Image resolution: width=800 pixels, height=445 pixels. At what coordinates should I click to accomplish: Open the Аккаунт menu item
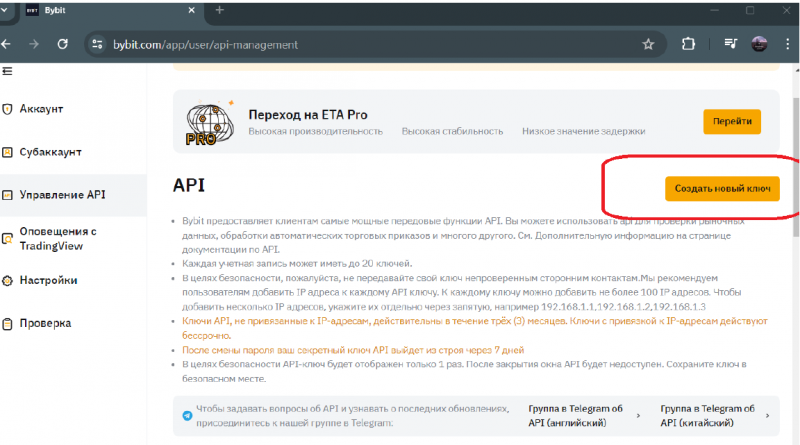41,109
